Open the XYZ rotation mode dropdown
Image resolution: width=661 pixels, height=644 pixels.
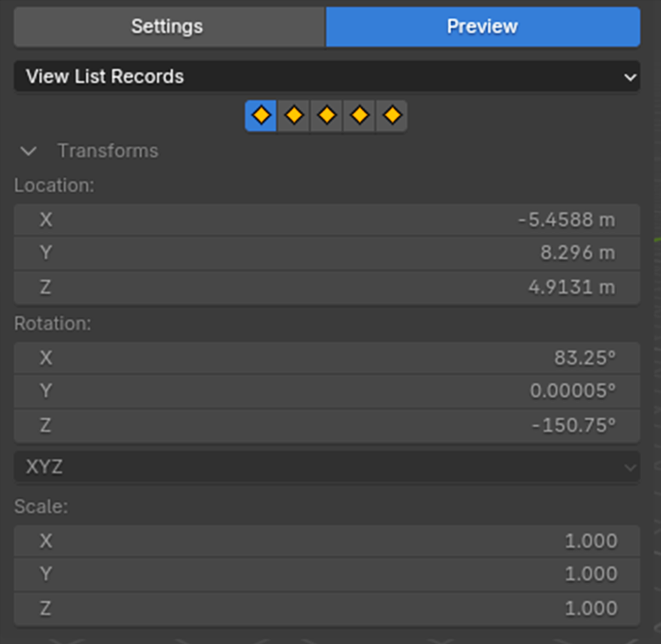click(x=327, y=467)
